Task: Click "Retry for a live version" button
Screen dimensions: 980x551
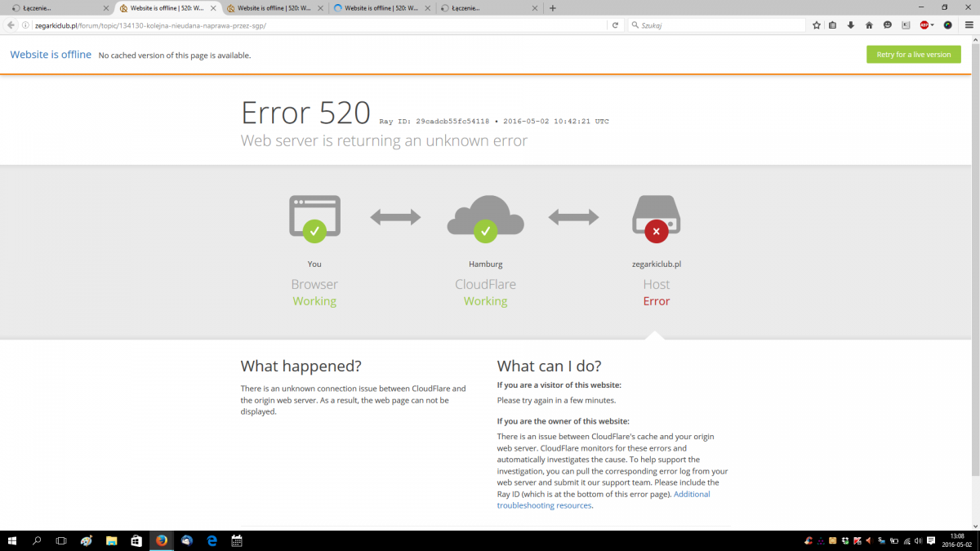Action: coord(914,55)
